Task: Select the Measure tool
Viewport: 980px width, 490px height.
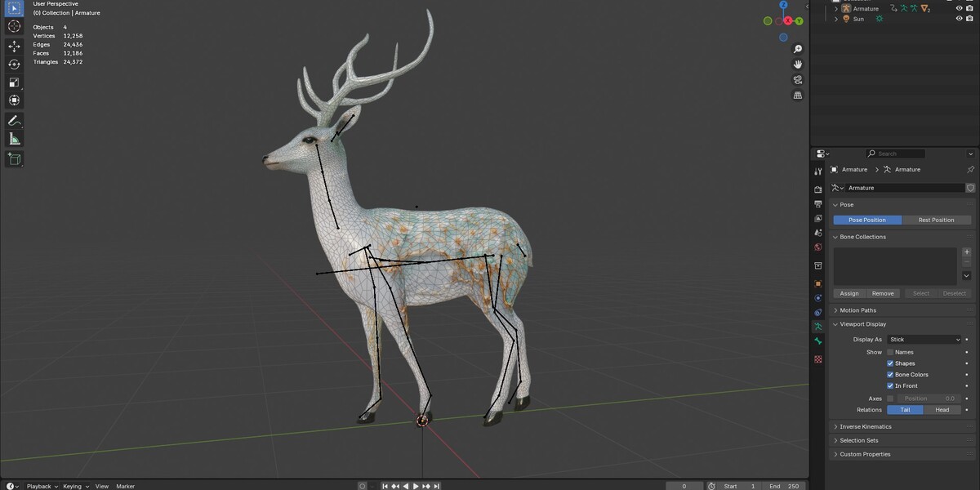Action: (x=14, y=139)
